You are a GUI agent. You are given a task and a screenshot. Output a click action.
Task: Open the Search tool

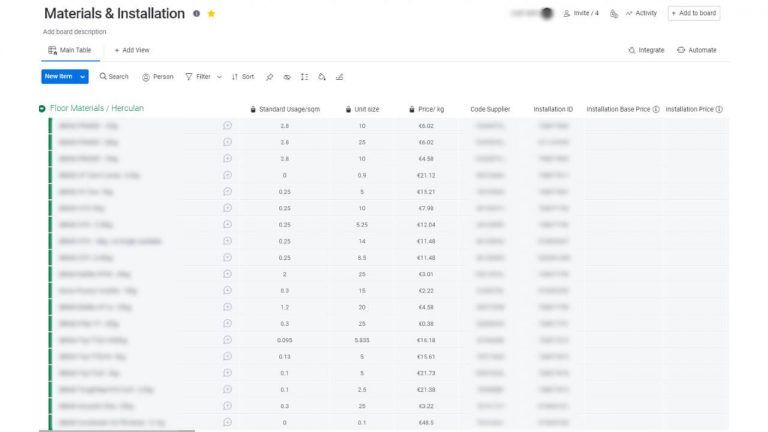point(114,76)
